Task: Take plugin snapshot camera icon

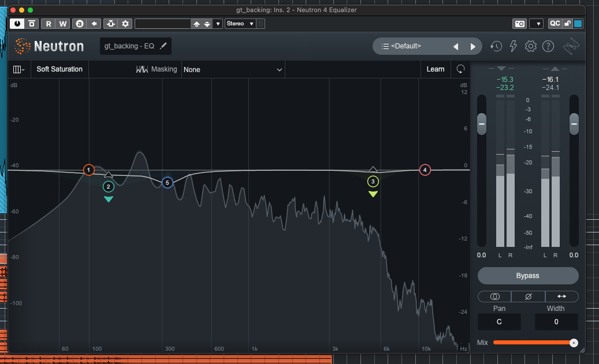Action: 519,24
